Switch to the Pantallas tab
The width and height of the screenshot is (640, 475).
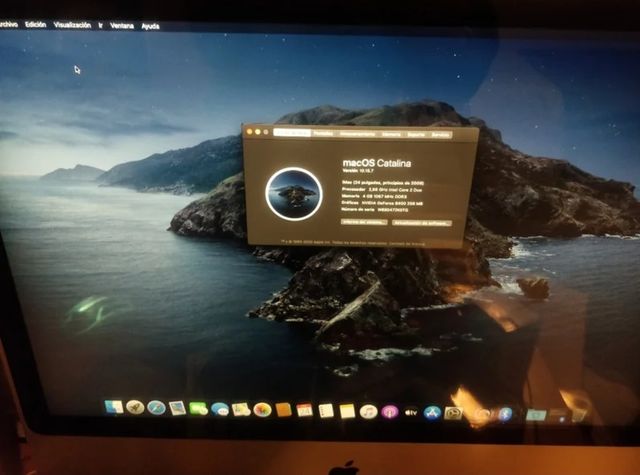323,133
